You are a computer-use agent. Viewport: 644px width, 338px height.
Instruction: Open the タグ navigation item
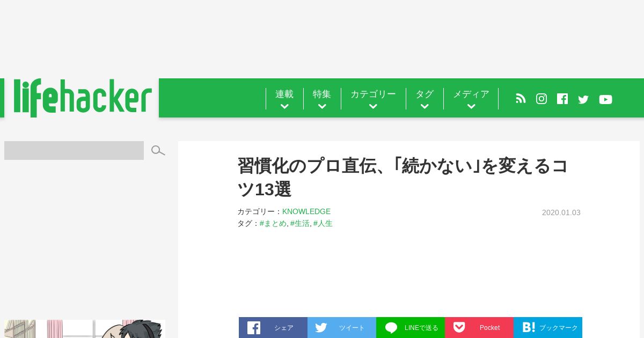425,94
